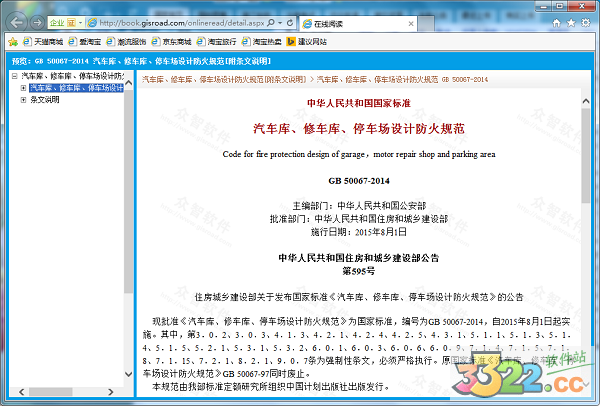Click the document vertical scrollbar thumb
600x406 pixels.
(x=585, y=156)
